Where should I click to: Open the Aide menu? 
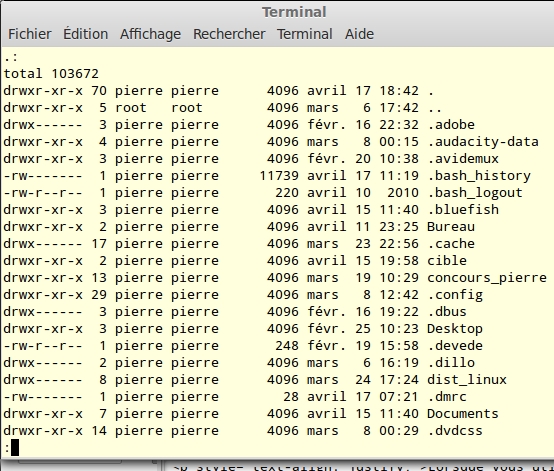pyautogui.click(x=359, y=34)
